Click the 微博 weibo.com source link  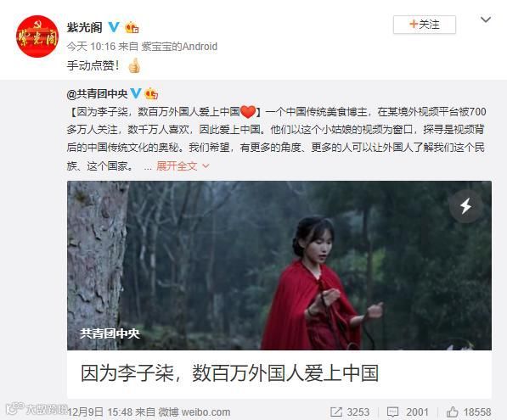[194, 412]
